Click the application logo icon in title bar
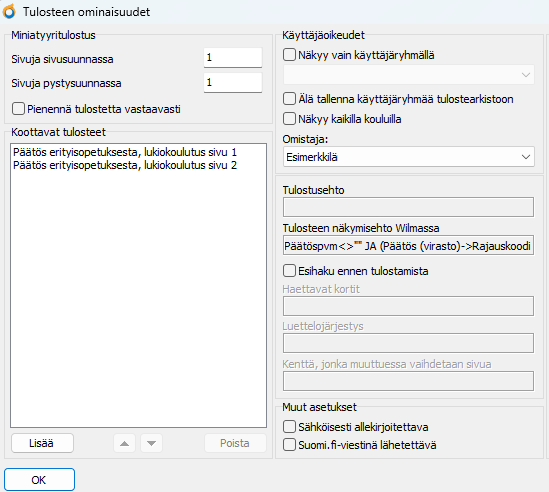549x492 pixels. [x=9, y=11]
